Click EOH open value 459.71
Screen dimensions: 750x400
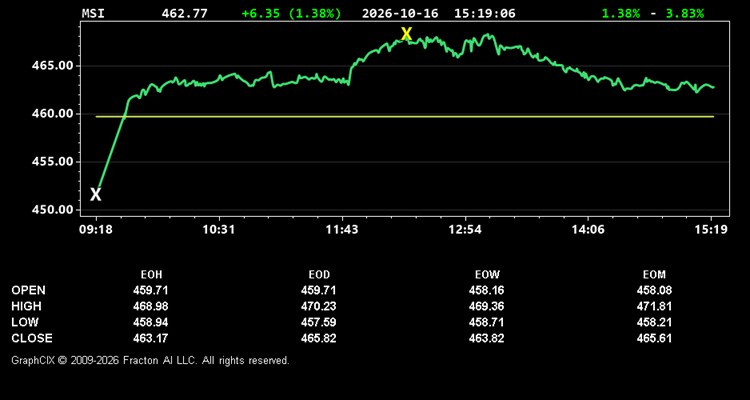[x=151, y=290]
